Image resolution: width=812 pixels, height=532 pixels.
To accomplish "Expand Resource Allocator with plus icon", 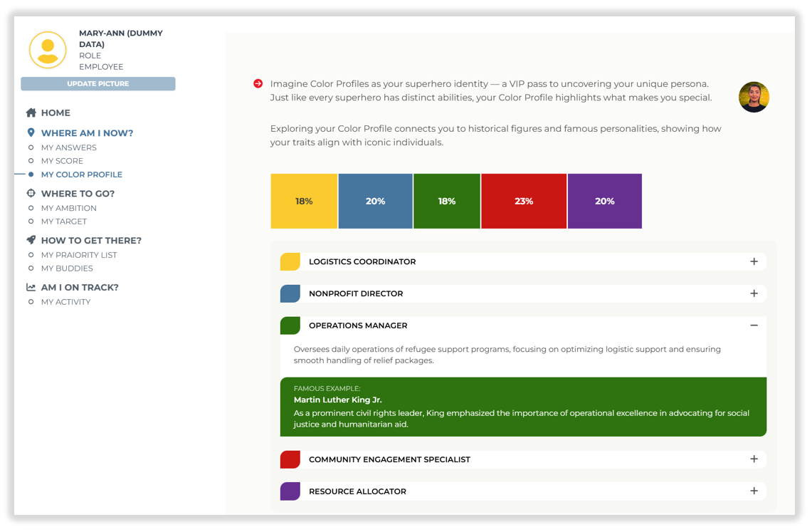I will coord(754,491).
